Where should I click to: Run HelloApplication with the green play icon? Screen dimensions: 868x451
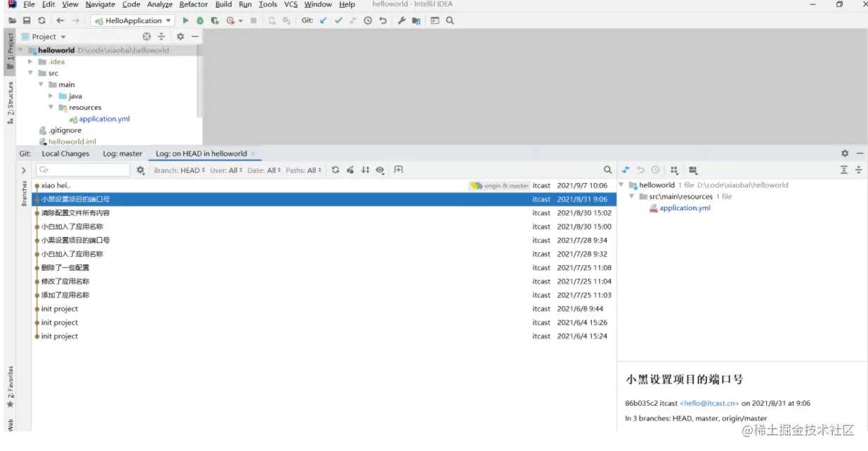[x=186, y=21]
